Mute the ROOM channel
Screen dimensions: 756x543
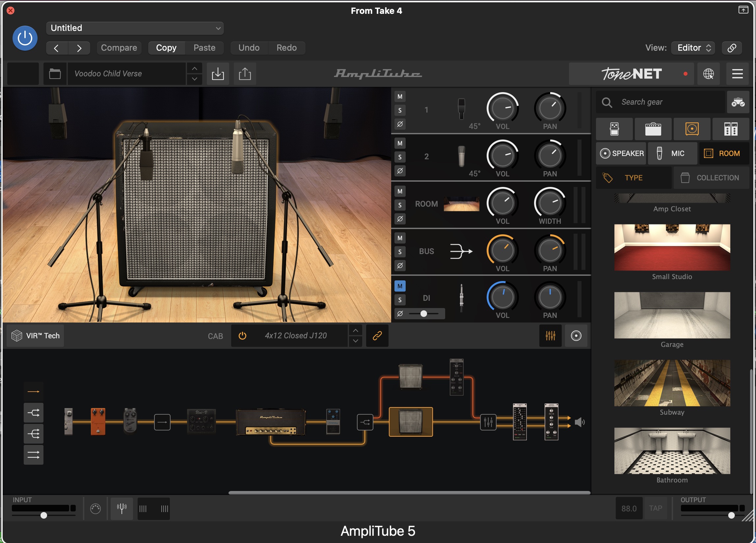pos(400,192)
